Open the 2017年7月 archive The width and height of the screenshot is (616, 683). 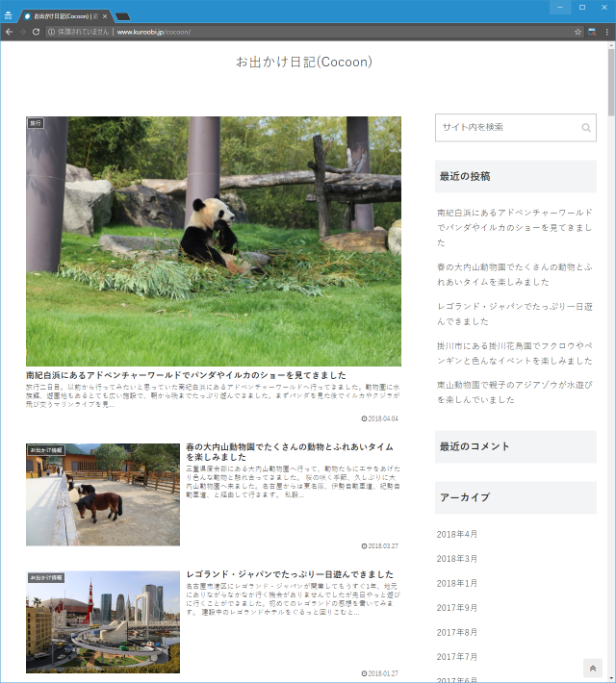click(x=457, y=656)
